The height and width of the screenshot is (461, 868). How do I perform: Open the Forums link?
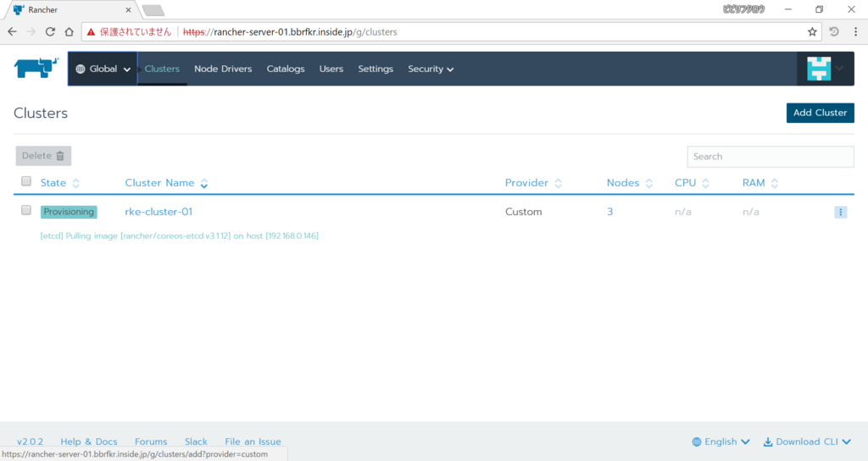tap(151, 442)
